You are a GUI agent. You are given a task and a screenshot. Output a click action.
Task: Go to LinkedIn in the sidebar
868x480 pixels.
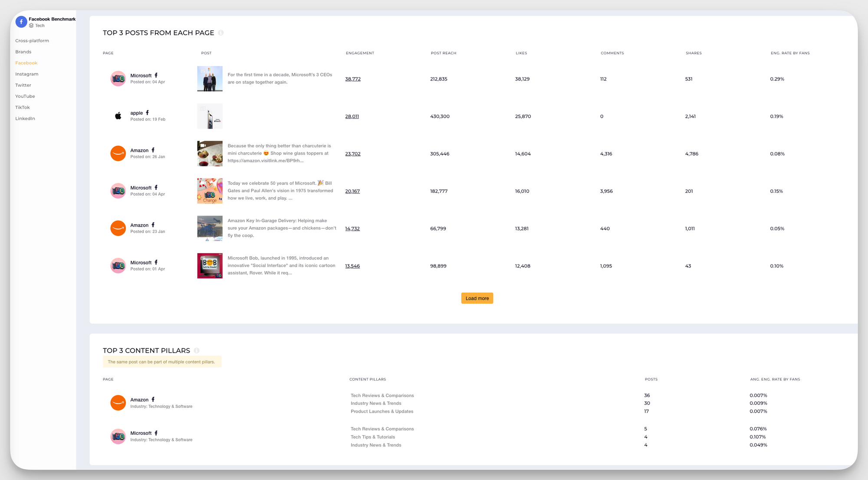point(25,119)
